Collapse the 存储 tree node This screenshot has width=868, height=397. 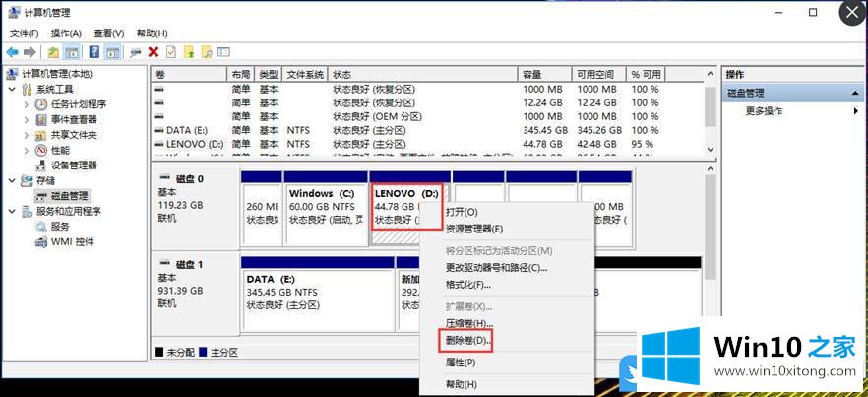click(11, 181)
